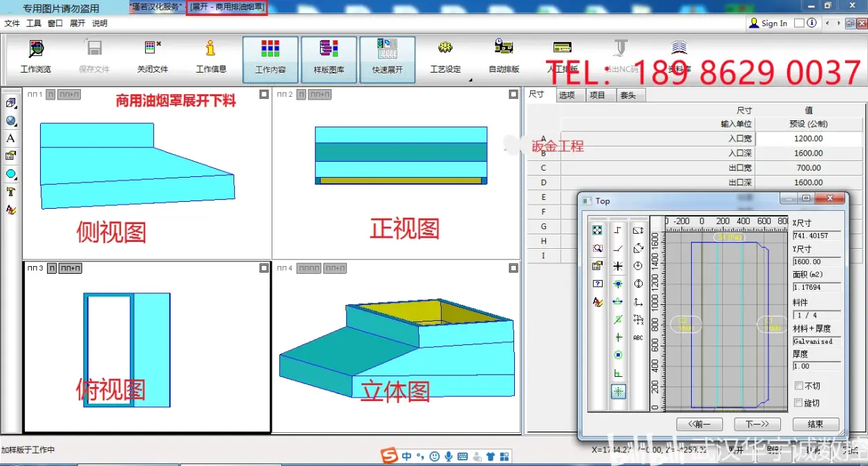Screen dimensions: 868x466
Task: Enable the 旋切 checkbox
Action: [x=799, y=402]
